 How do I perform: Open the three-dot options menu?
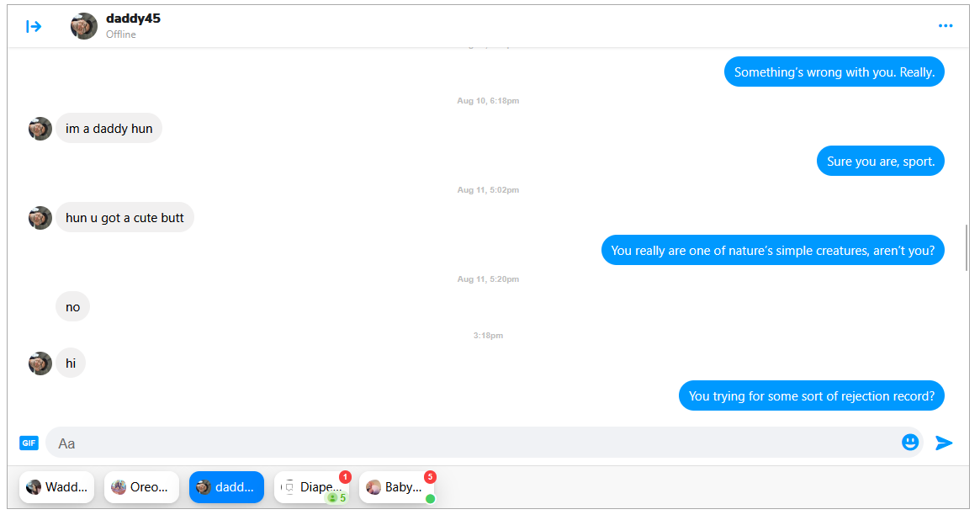point(945,25)
